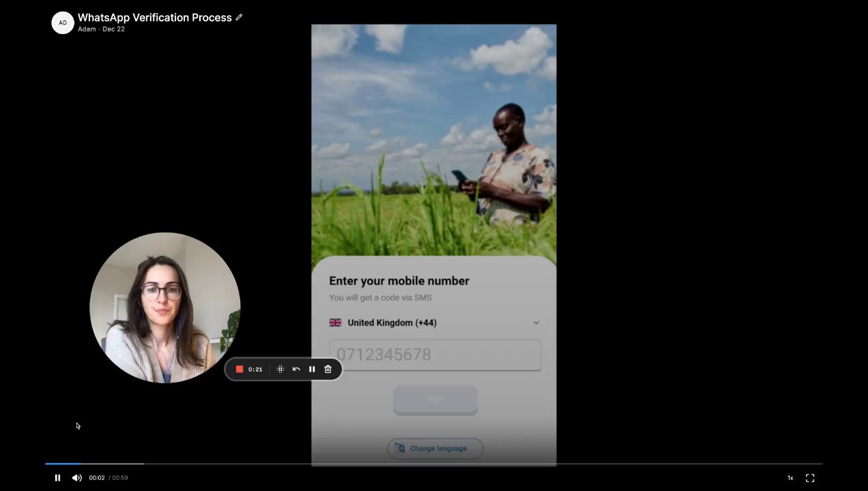868x491 pixels.
Task: Pause the recording in recorder toolbar
Action: click(x=312, y=369)
